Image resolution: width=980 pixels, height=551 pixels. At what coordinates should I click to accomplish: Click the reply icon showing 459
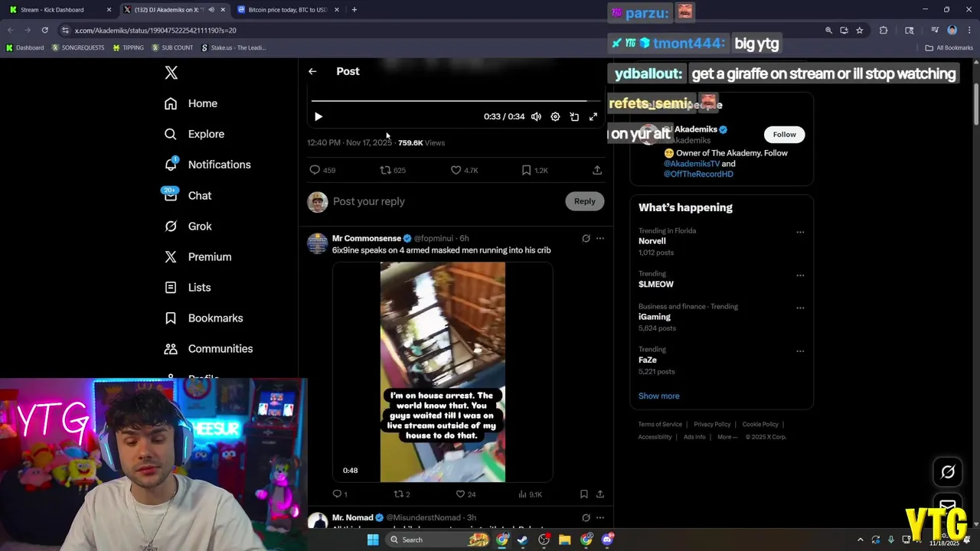[322, 170]
